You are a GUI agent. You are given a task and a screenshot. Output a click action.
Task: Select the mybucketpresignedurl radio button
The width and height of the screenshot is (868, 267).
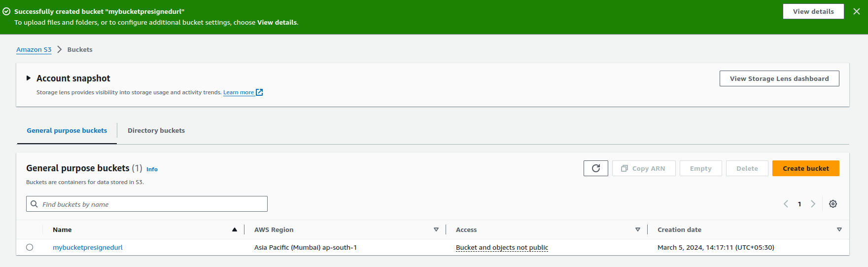(30, 247)
